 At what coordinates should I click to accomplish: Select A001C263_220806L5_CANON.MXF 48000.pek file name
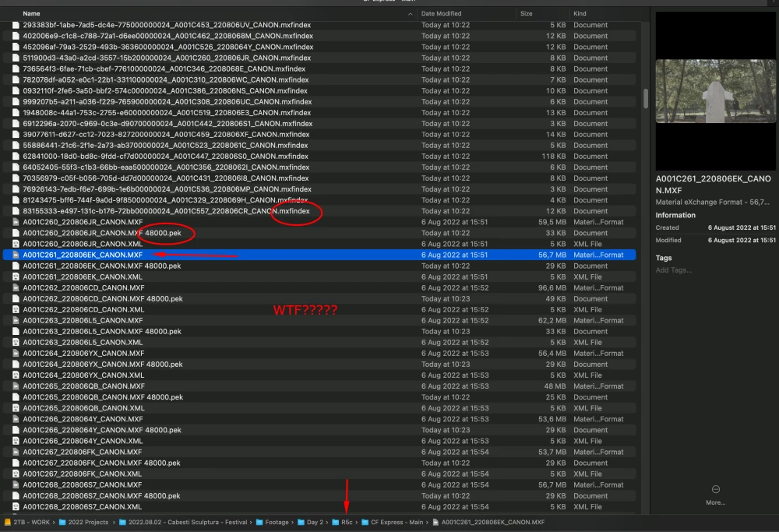pos(102,331)
